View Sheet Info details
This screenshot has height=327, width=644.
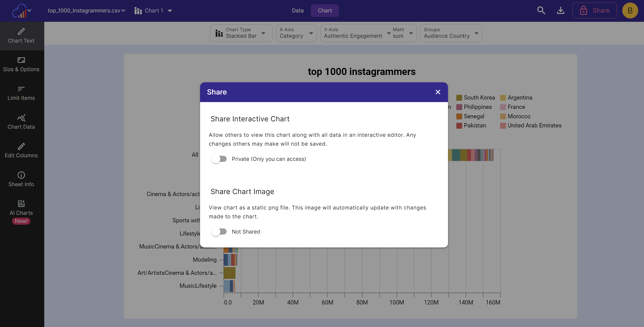coord(21,179)
